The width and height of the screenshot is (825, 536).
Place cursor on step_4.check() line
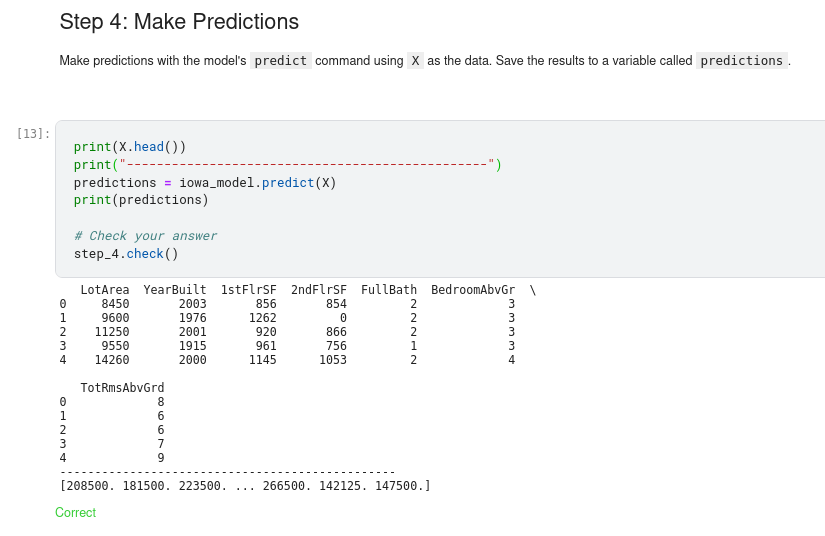(126, 254)
